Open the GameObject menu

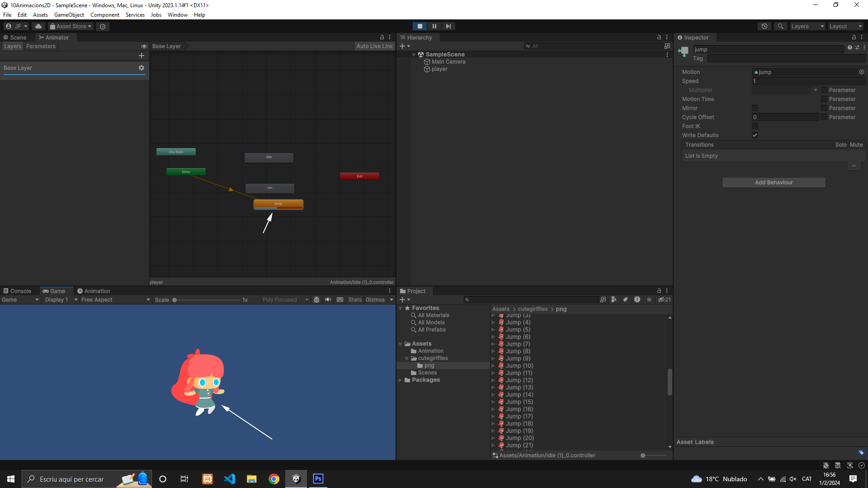(69, 15)
